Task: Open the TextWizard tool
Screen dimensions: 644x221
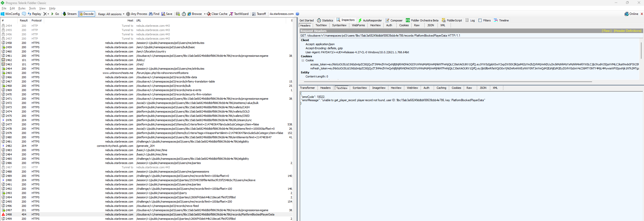Action: point(239,14)
